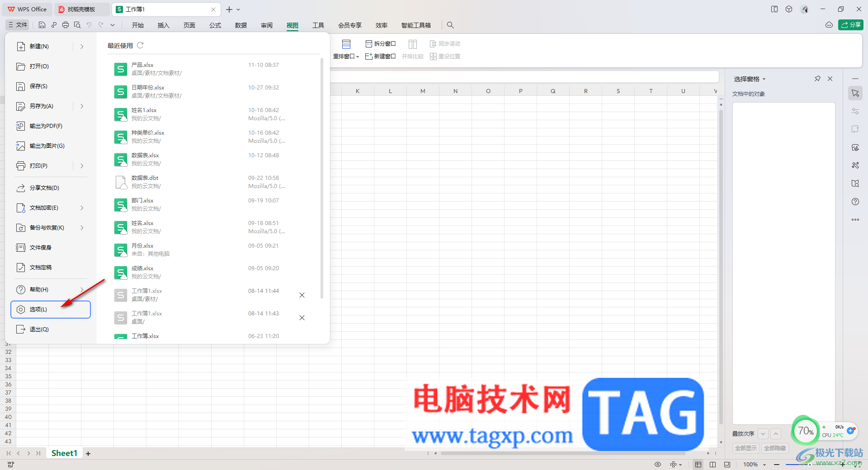The height and width of the screenshot is (470, 868).
Task: Expand the Document Encryption (文档加密) submenu arrow
Action: tap(82, 208)
